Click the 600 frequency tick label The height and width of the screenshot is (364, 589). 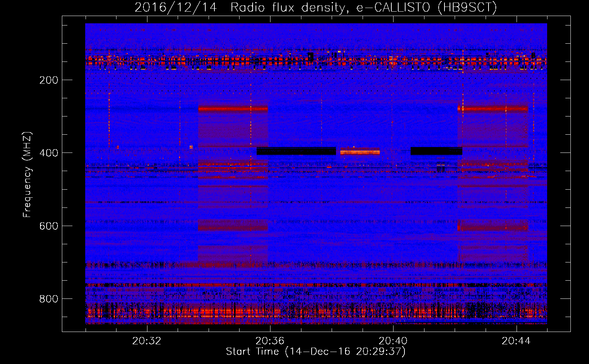pos(49,226)
